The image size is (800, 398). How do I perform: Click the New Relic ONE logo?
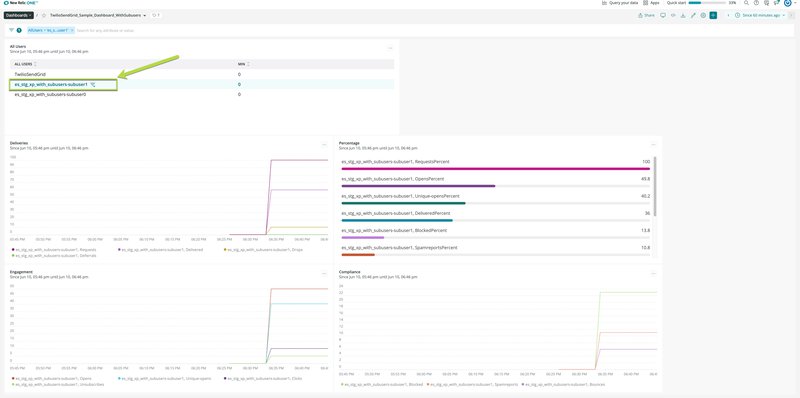click(x=21, y=3)
